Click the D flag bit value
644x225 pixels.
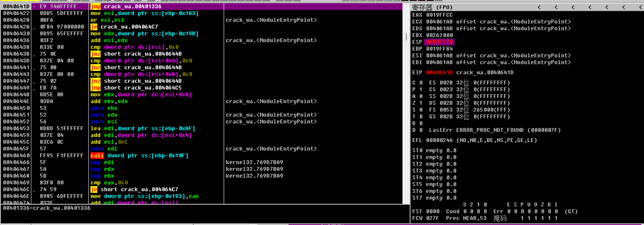click(421, 123)
